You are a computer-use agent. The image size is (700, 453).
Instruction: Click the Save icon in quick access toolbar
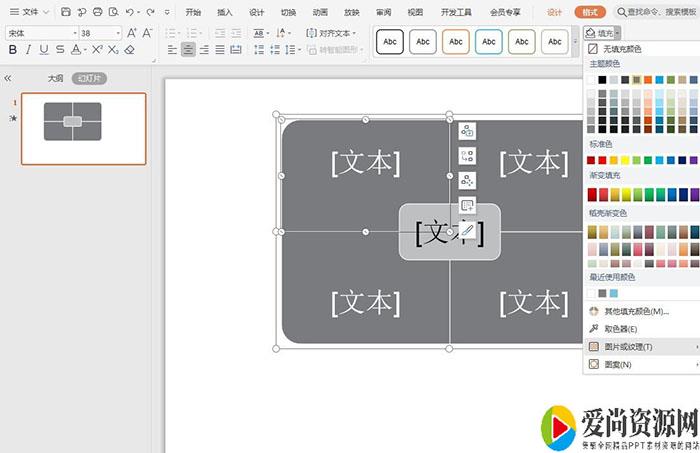[66, 12]
